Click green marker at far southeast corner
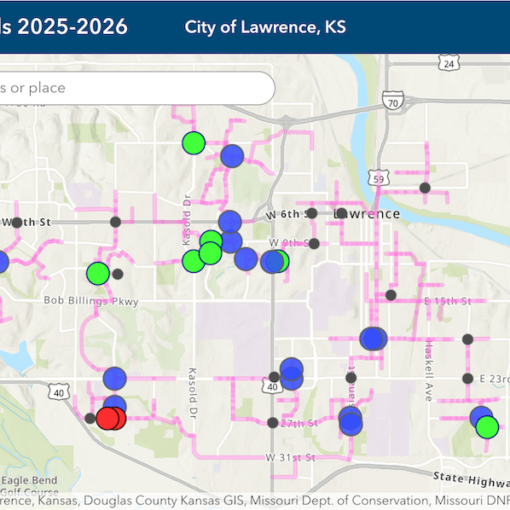The width and height of the screenshot is (510, 510). point(487,427)
